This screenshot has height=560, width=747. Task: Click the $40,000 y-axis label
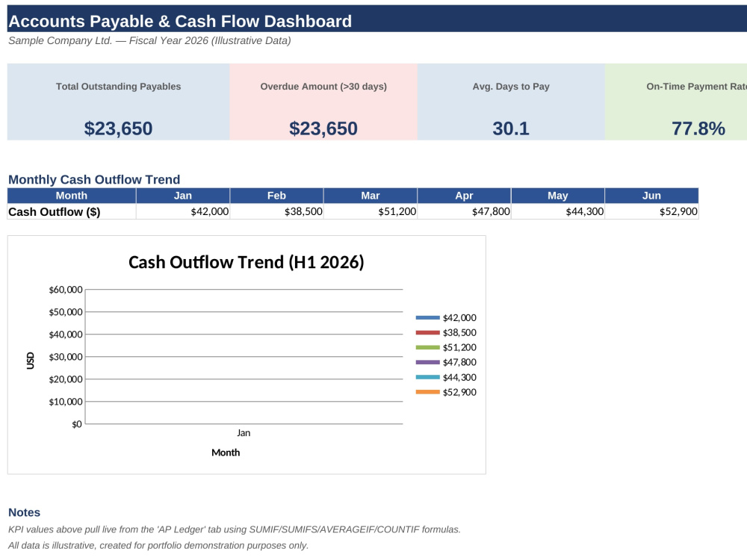[x=66, y=335]
